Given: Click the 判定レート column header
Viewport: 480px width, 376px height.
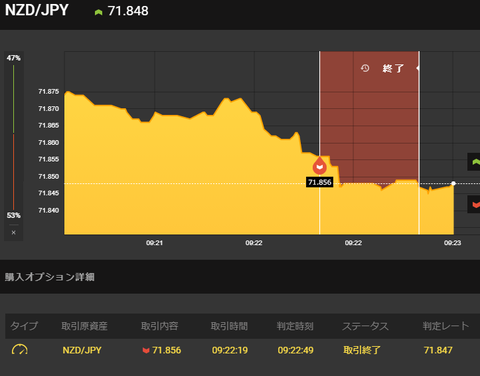Looking at the screenshot, I should pyautogui.click(x=446, y=326).
